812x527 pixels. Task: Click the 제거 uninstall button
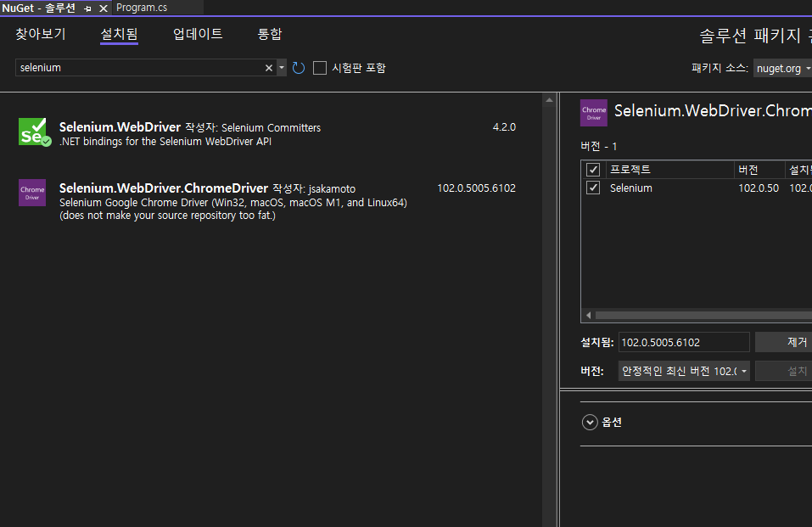tap(783, 342)
